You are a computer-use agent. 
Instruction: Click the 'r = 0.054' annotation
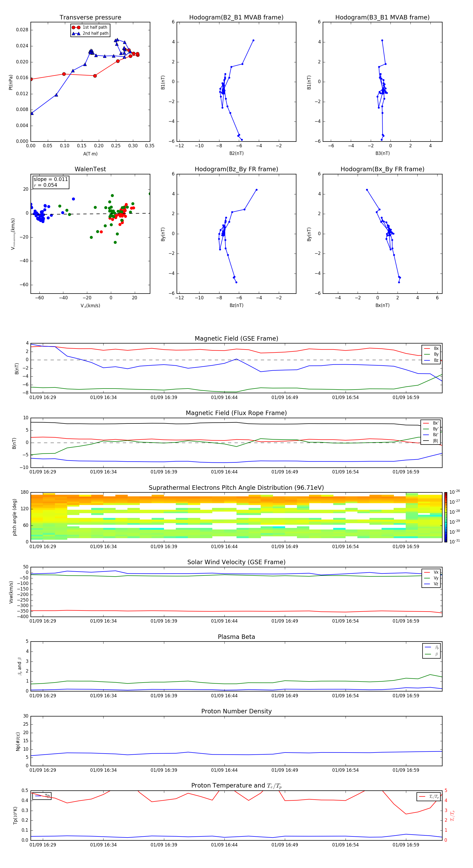[45, 185]
